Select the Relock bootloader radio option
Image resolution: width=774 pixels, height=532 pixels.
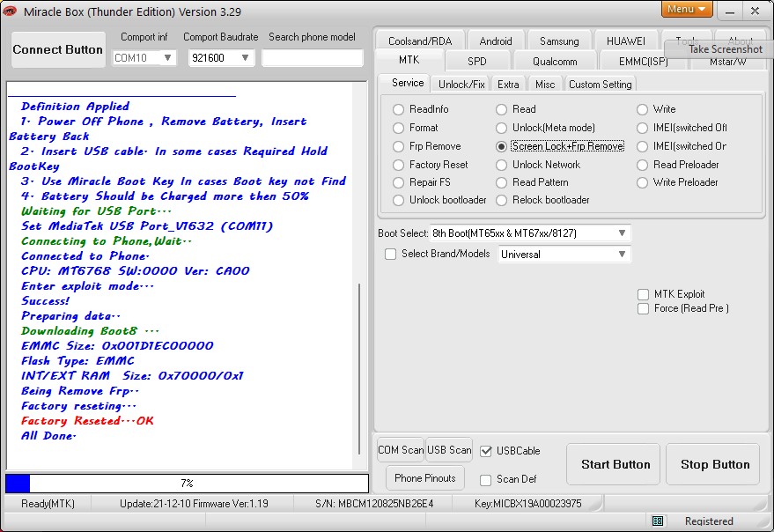pos(502,200)
